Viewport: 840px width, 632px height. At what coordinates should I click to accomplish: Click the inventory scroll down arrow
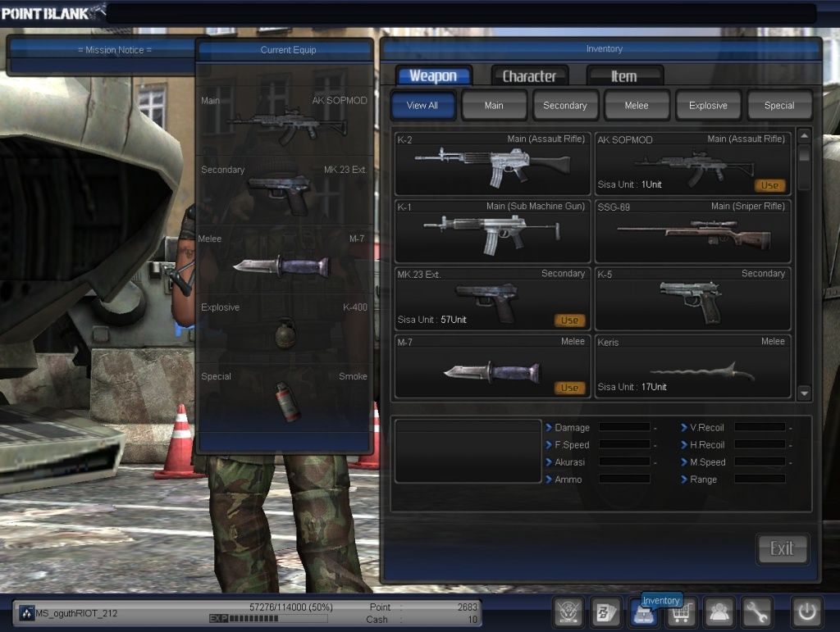(804, 393)
